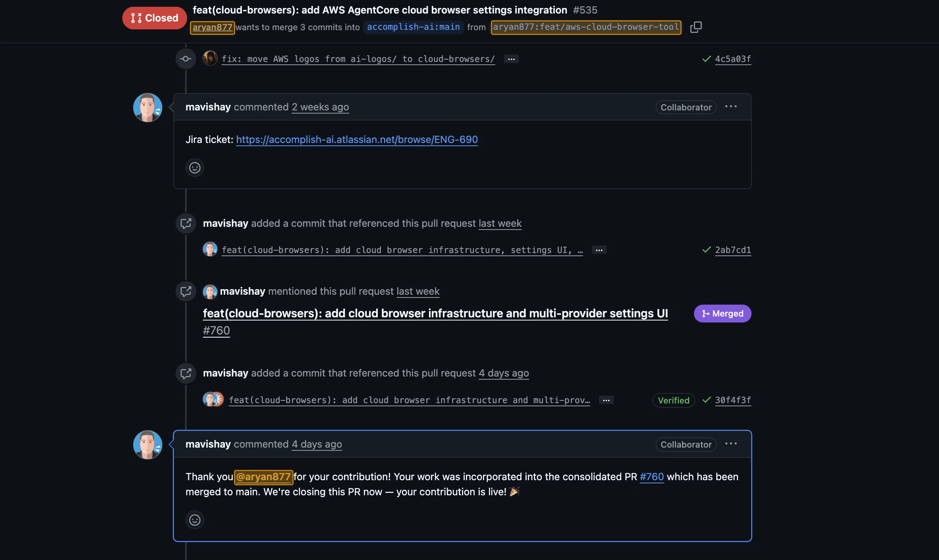Click the cross-reference icon next to mentioned pull request
This screenshot has height=560, width=939.
186,291
